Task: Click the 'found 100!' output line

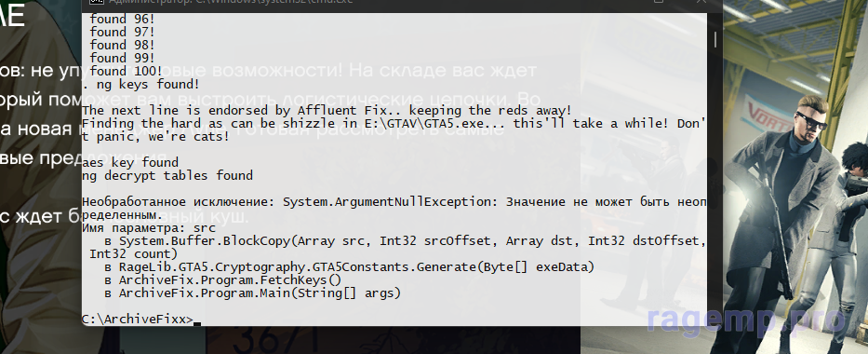Action: pos(127,72)
